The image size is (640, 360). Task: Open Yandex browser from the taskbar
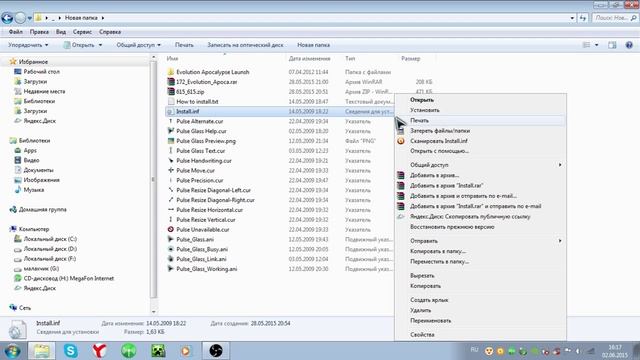[x=99, y=351]
